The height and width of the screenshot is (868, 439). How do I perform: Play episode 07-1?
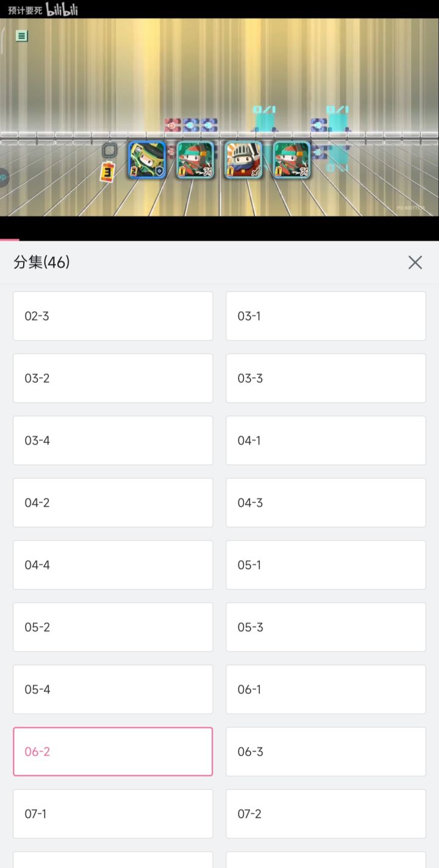point(113,814)
